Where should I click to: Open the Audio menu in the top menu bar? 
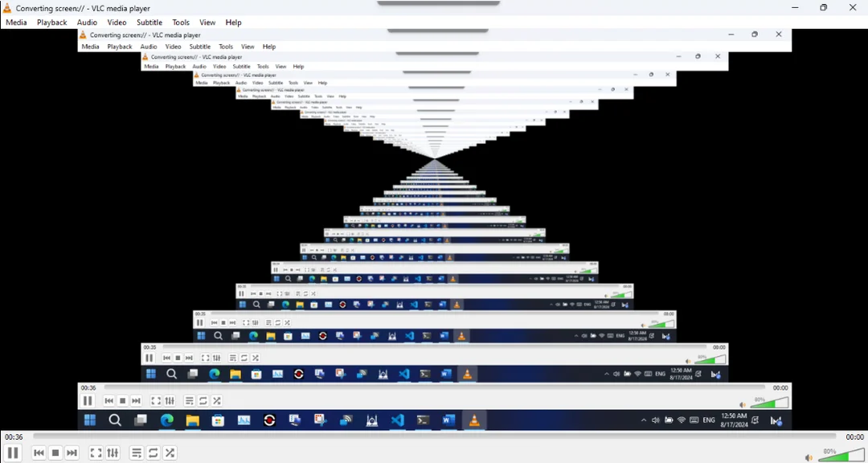87,23
